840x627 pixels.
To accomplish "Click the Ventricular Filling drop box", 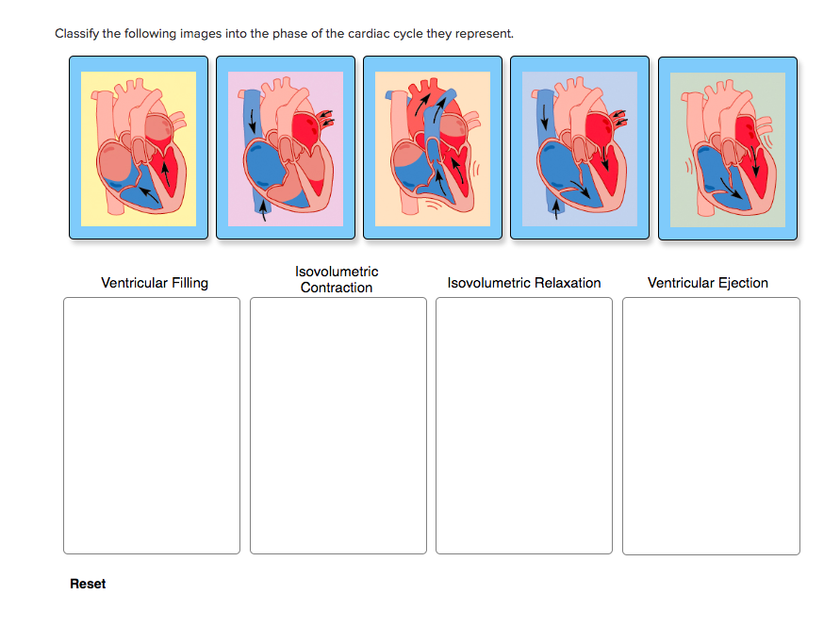I will 152,425.
